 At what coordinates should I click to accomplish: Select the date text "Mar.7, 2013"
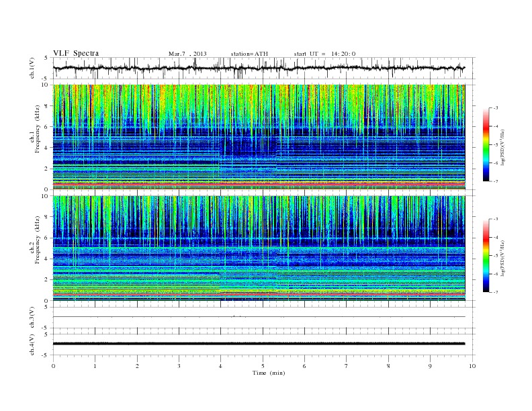[187, 54]
